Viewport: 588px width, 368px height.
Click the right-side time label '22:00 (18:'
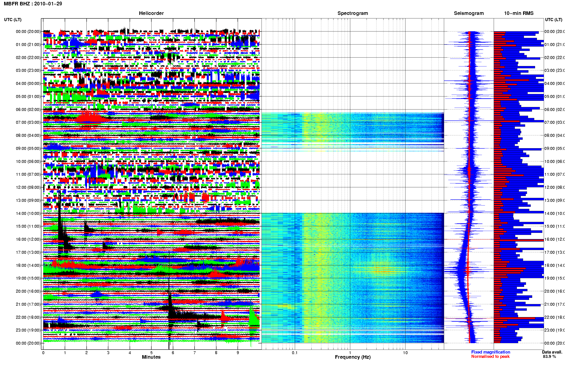(555, 317)
